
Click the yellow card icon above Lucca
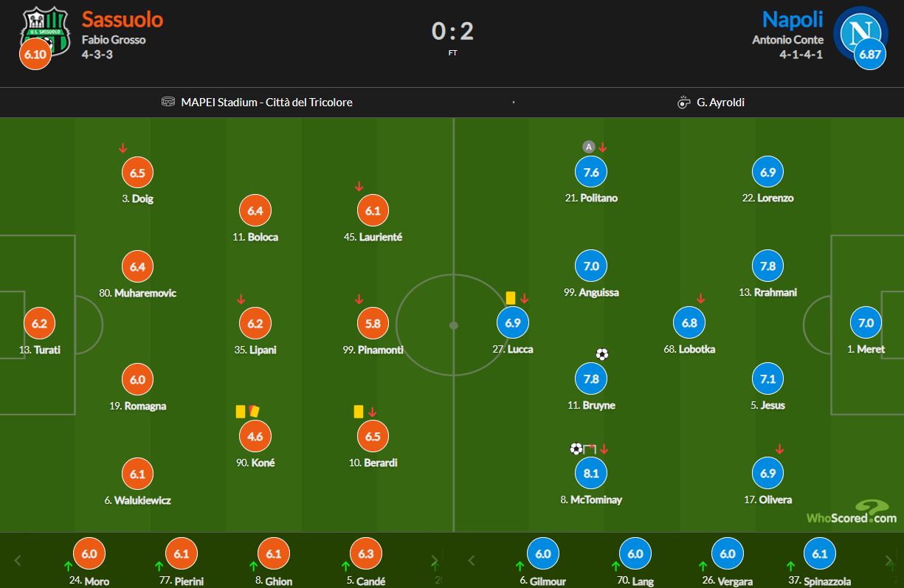coord(511,297)
